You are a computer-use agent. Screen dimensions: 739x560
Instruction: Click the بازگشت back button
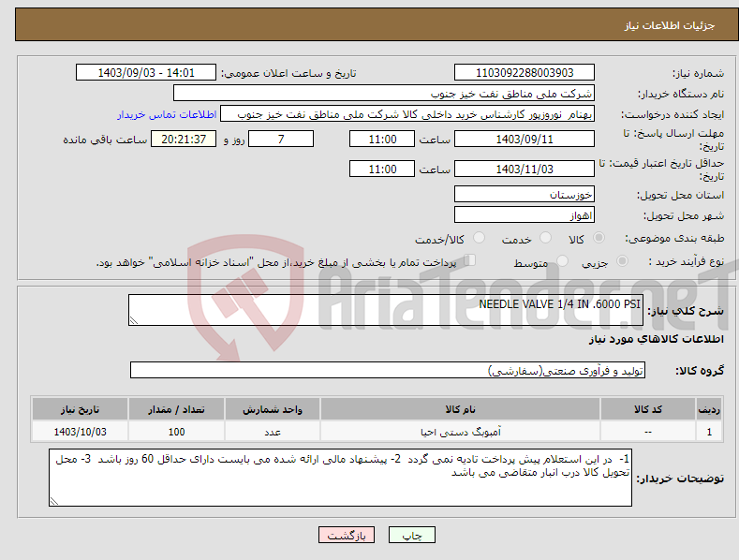[x=347, y=535]
